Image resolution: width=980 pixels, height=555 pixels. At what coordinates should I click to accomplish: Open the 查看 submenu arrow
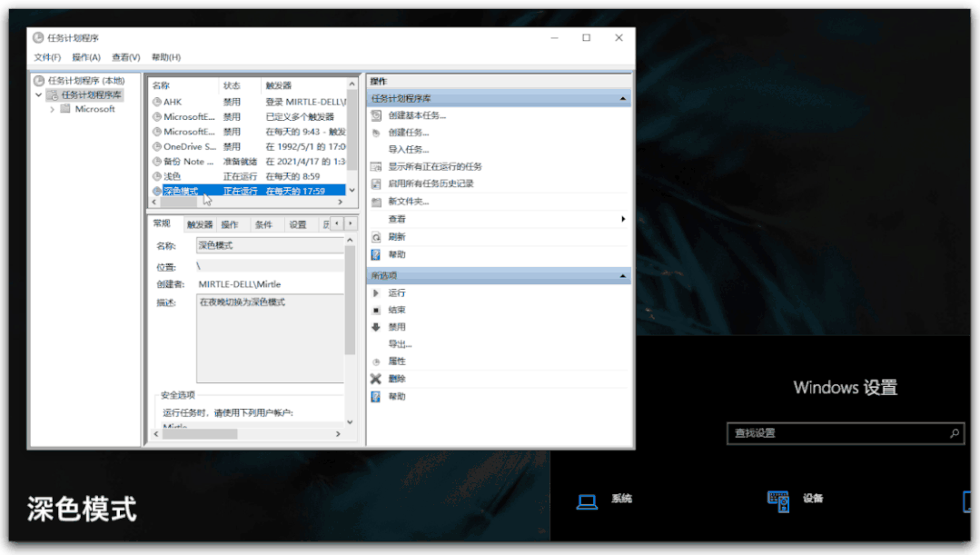tap(623, 220)
